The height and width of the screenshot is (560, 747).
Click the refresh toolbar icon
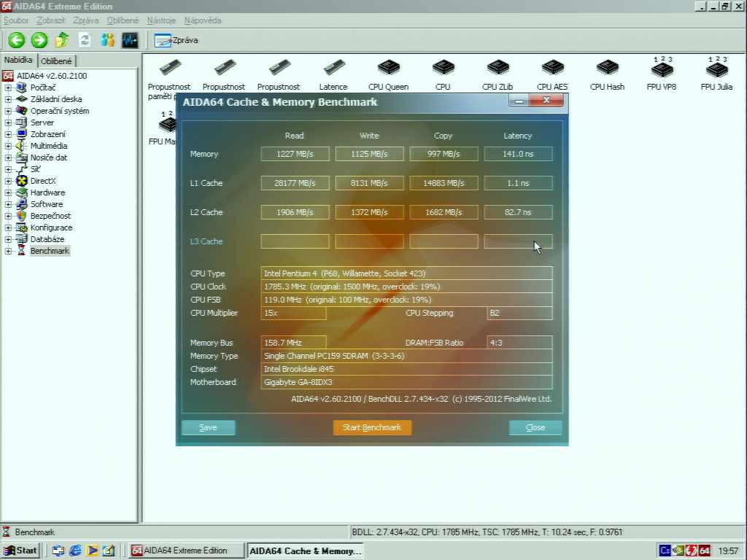pos(85,40)
